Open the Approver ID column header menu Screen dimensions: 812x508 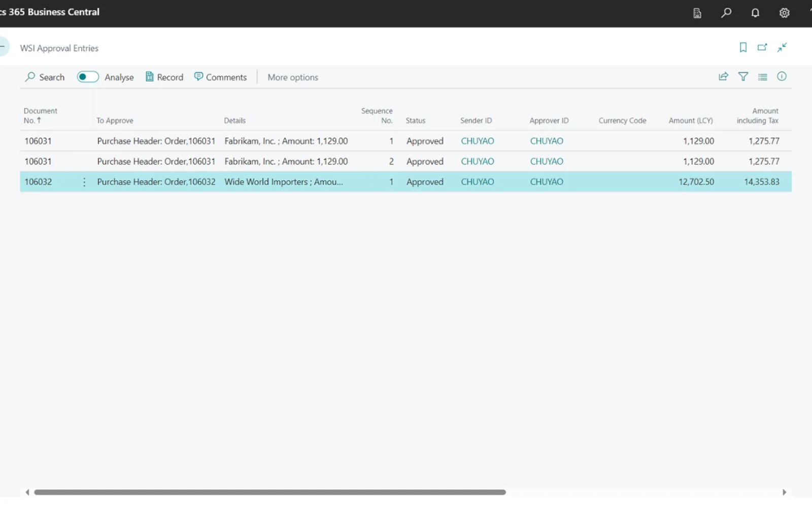[549, 121]
